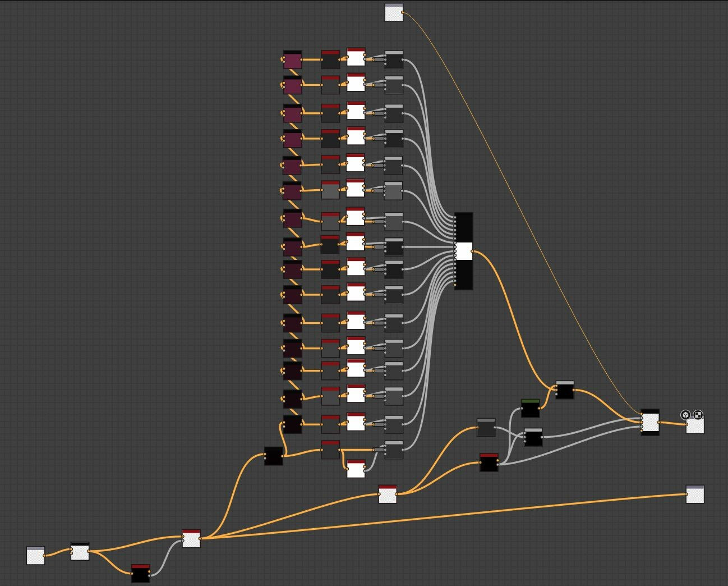Screen dimensions: 728x586
Task: Select the lowest white red-header node offset below its row
Action: click(356, 469)
